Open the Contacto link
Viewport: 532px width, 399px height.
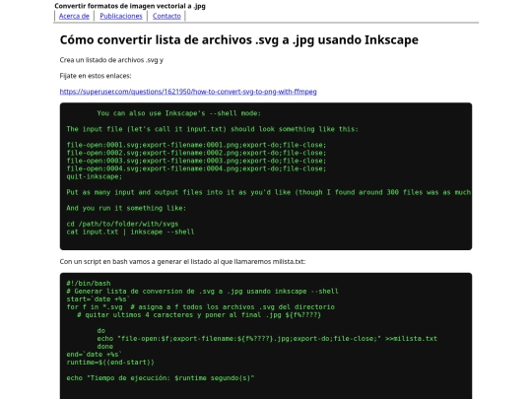[x=166, y=16]
